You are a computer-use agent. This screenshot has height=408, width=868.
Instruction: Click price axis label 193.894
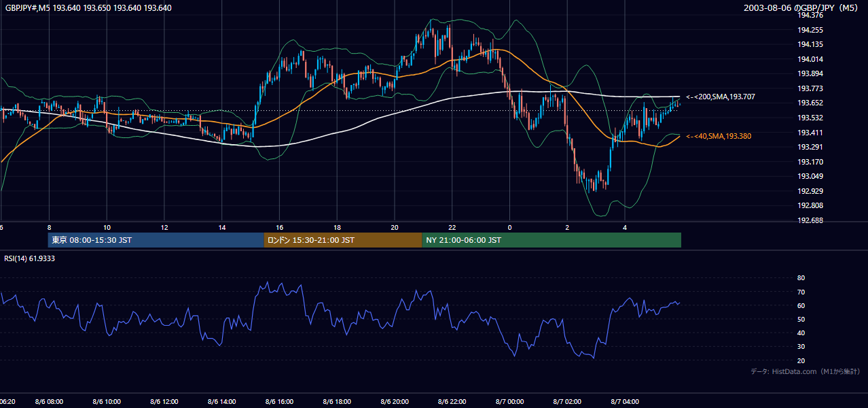pyautogui.click(x=810, y=73)
